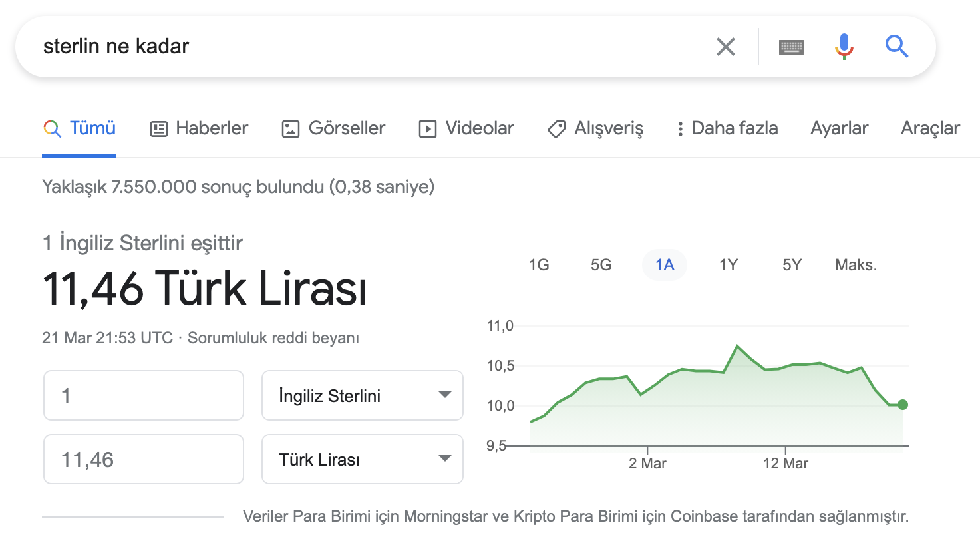The image size is (980, 547).
Task: Select the 1G chart range
Action: pos(539,265)
